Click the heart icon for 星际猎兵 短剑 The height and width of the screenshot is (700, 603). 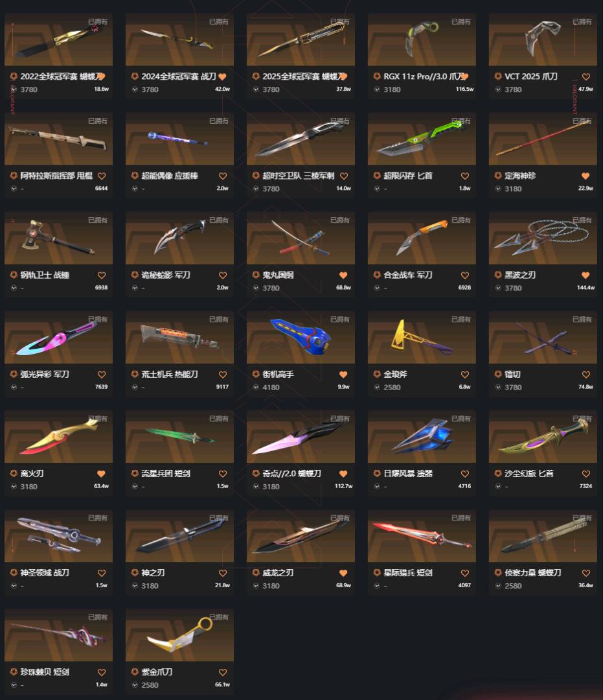click(x=465, y=573)
